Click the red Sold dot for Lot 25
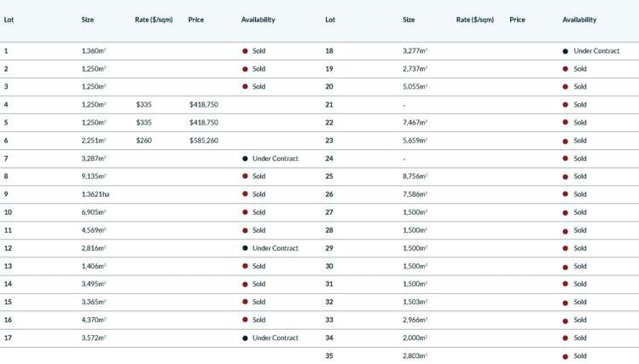The width and height of the screenshot is (639, 364). (566, 176)
